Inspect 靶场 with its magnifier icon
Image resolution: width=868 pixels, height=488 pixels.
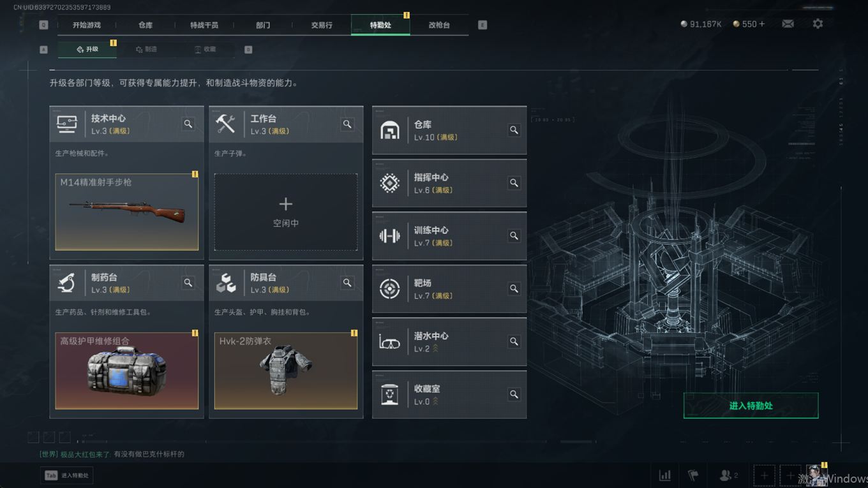tap(514, 289)
